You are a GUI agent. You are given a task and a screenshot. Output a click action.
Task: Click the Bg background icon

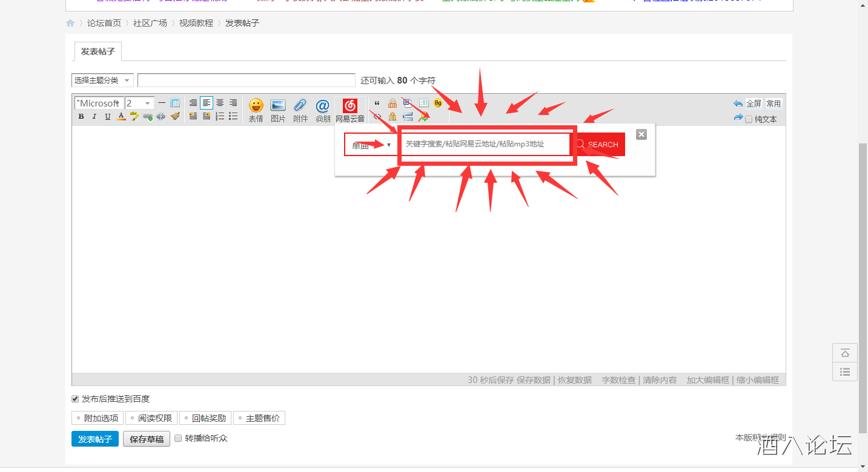pyautogui.click(x=438, y=103)
